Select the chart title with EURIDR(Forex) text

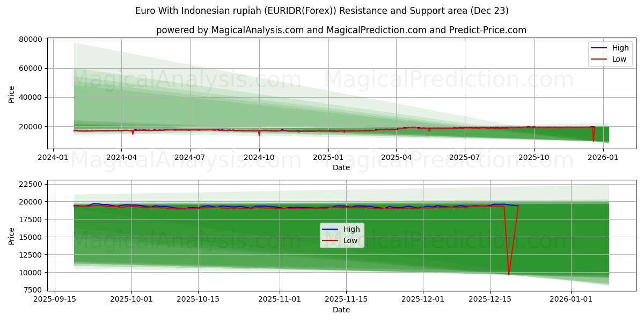322,10
